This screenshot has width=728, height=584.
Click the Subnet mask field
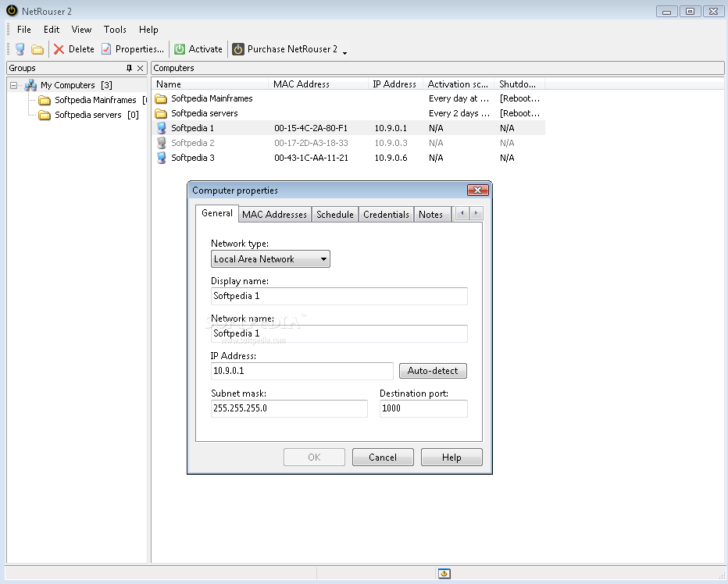tap(289, 408)
